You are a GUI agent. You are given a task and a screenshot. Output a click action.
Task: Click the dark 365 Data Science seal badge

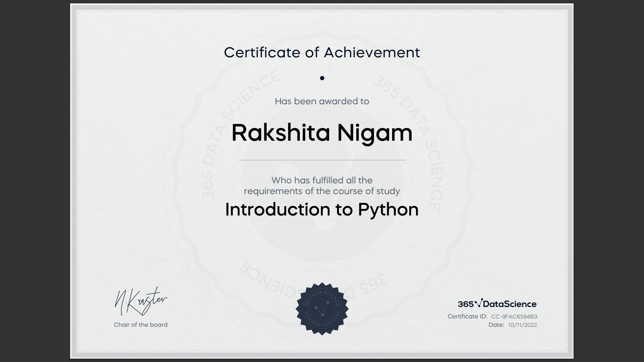[322, 309]
